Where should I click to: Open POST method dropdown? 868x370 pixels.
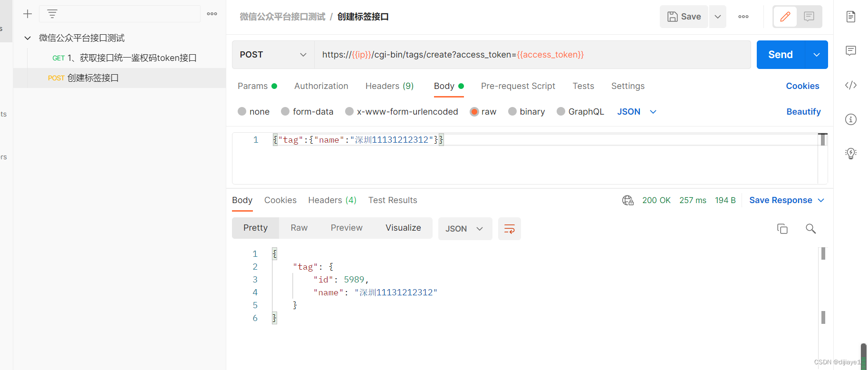(273, 55)
